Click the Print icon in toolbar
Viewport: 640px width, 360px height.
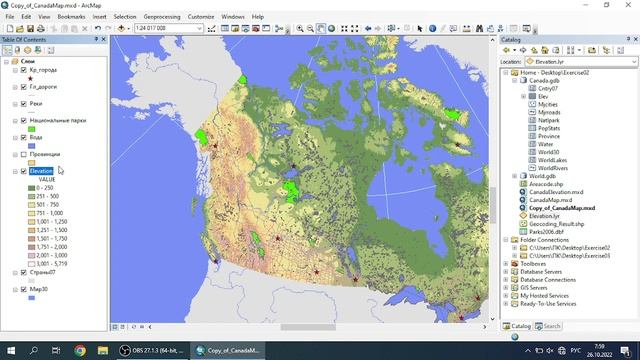(41, 29)
